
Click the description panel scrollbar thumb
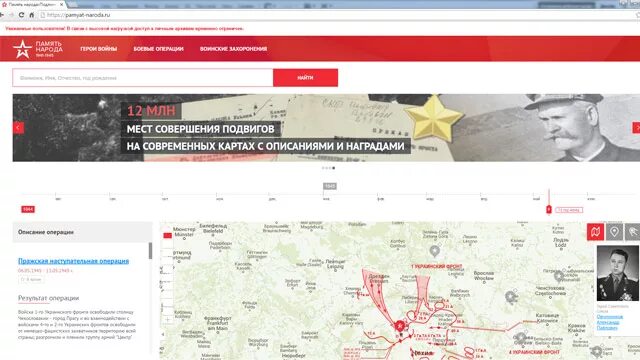[150, 251]
